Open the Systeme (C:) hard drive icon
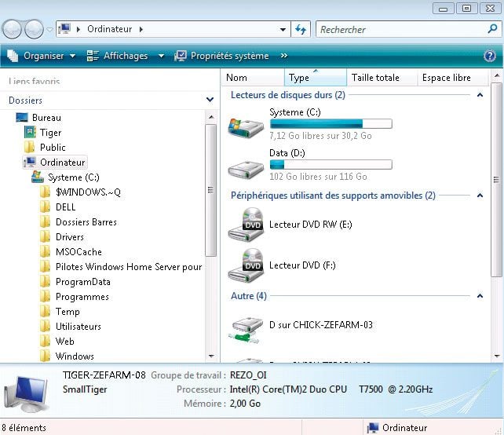504x435 pixels. tap(245, 126)
